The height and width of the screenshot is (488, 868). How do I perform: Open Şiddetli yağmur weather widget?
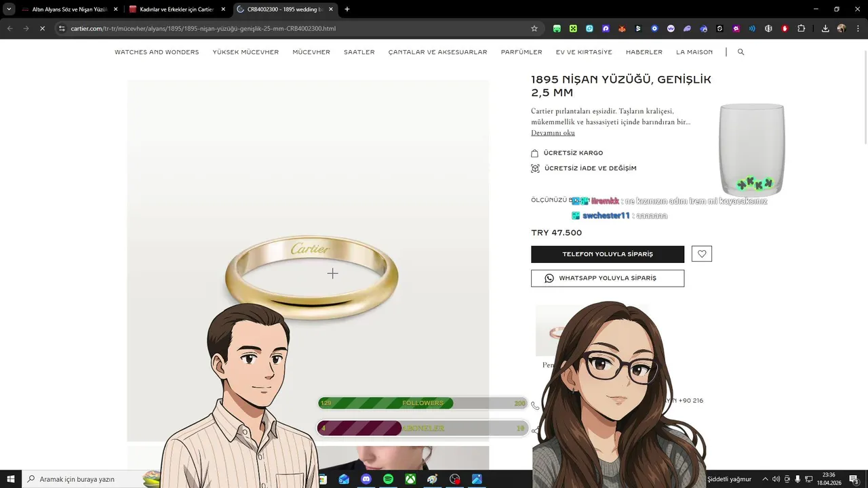(x=730, y=479)
